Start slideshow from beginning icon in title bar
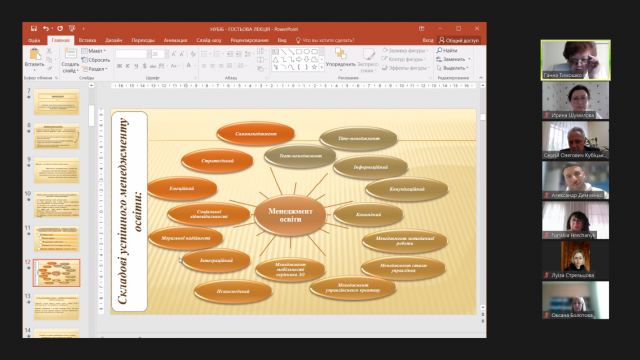Viewport: 640px width, 360px height. pyautogui.click(x=72, y=29)
